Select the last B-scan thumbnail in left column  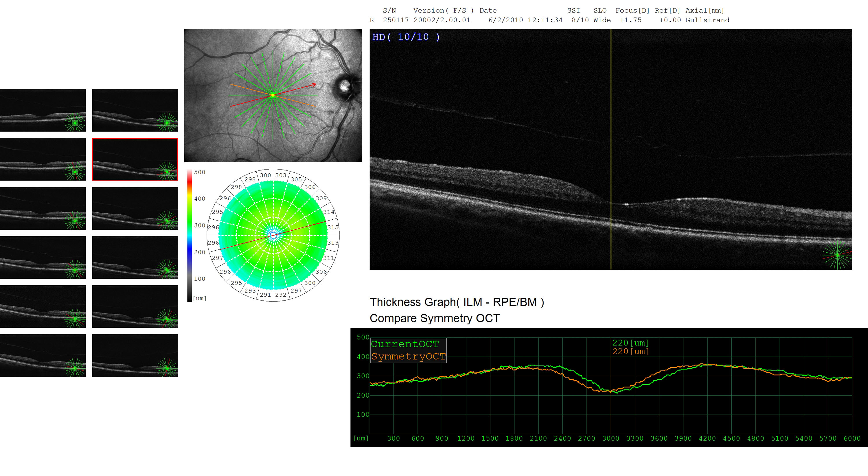point(43,356)
